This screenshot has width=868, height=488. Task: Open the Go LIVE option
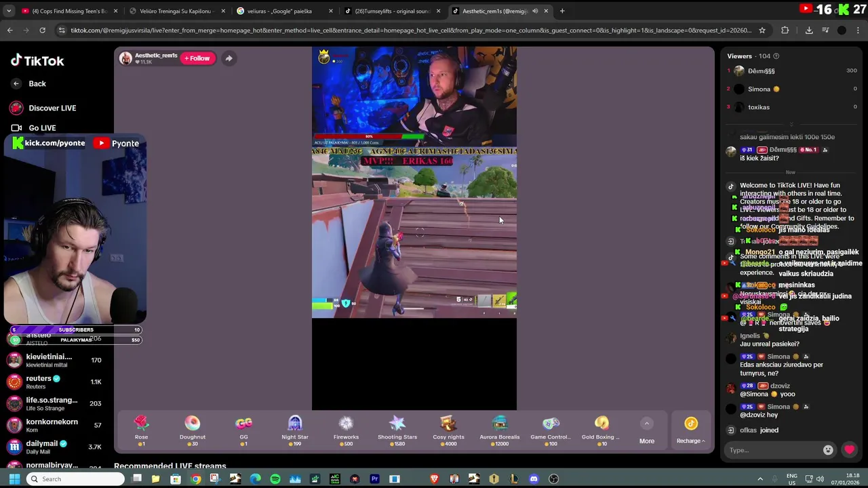pos(33,127)
